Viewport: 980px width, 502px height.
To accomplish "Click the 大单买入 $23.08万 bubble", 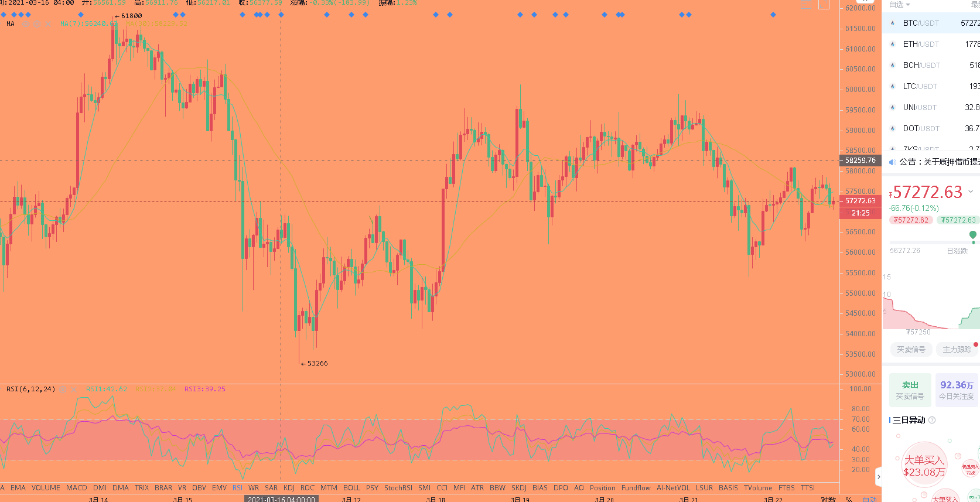I will [x=924, y=466].
